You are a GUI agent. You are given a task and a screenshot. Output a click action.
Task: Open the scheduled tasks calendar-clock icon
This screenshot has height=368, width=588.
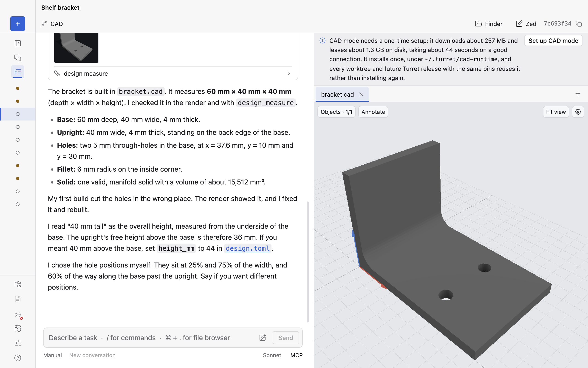(17, 329)
